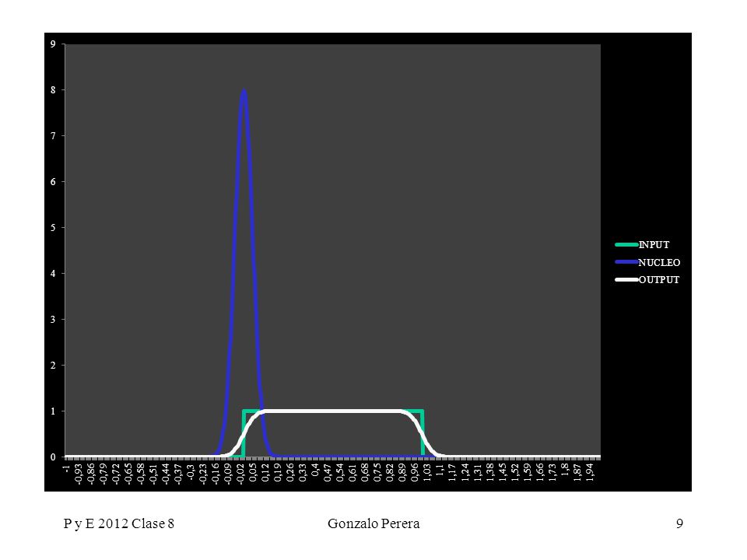The image size is (747, 560).
Task: Click the NUCLEO legend label
Action: pyautogui.click(x=659, y=262)
